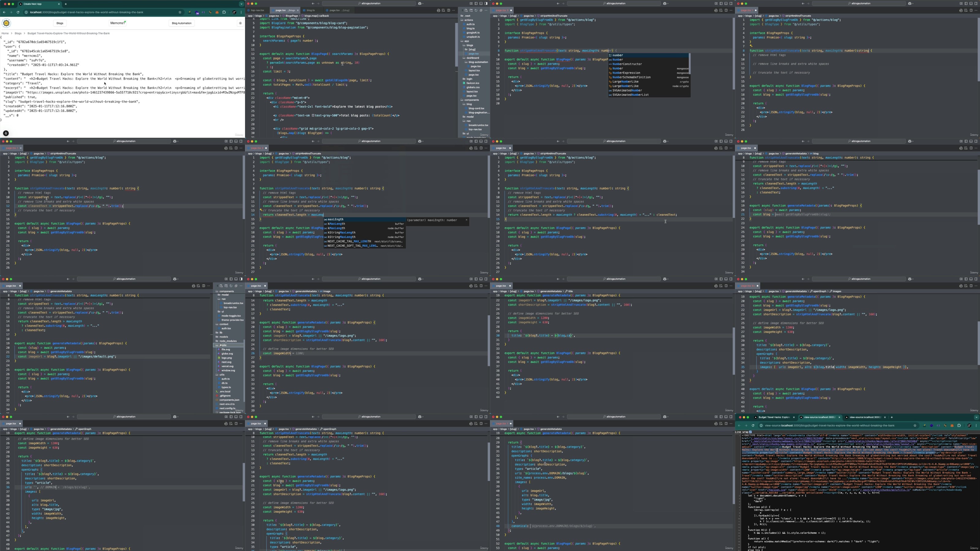Close the Create Next App tab
Screen dimensions: 980x551
[59, 4]
